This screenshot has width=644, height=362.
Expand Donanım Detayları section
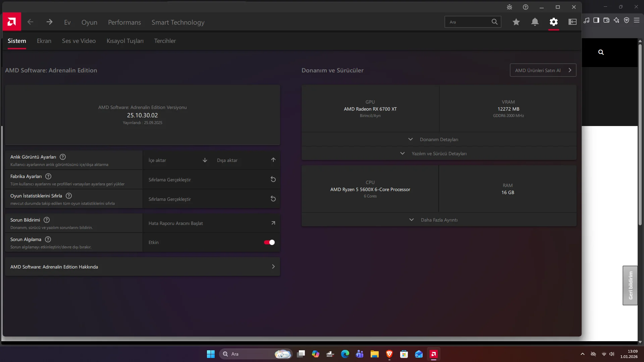(x=439, y=139)
